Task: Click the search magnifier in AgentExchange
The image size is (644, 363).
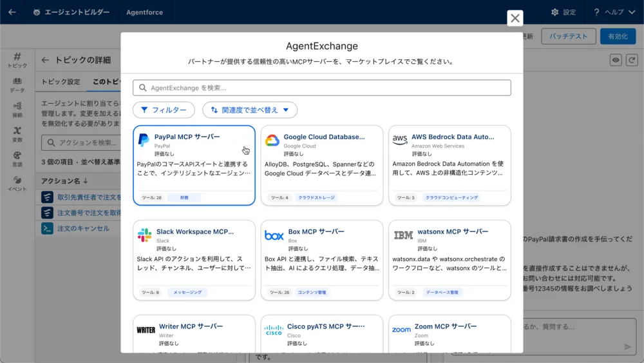Action: coord(142,88)
